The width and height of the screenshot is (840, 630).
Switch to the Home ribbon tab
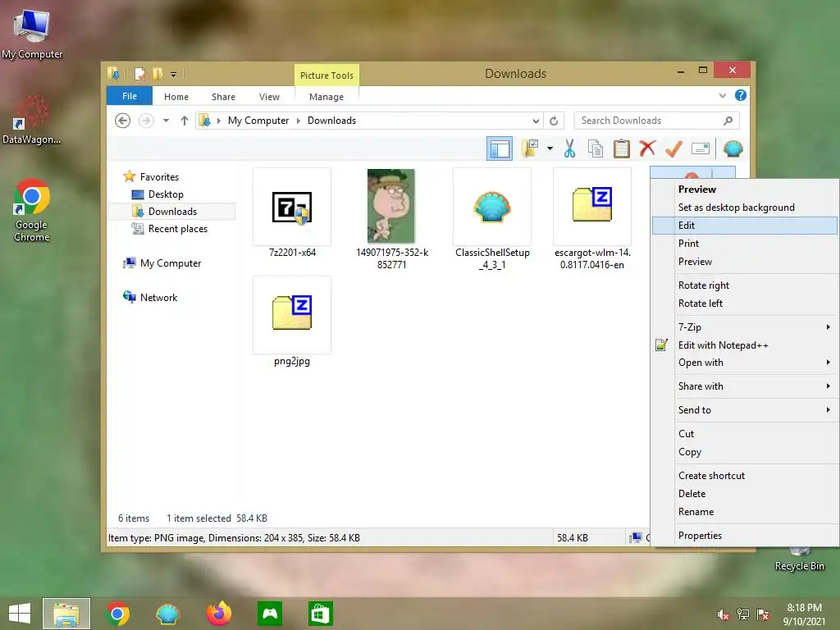click(176, 97)
